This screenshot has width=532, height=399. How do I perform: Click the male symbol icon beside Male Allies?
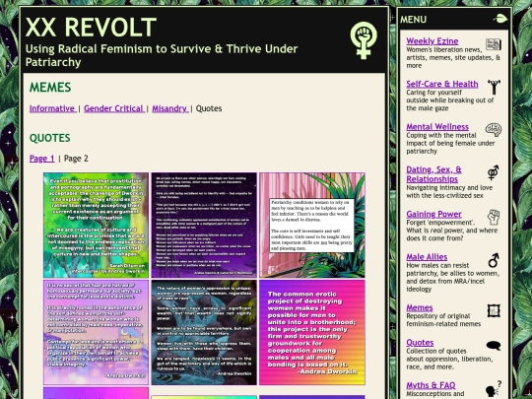(494, 260)
